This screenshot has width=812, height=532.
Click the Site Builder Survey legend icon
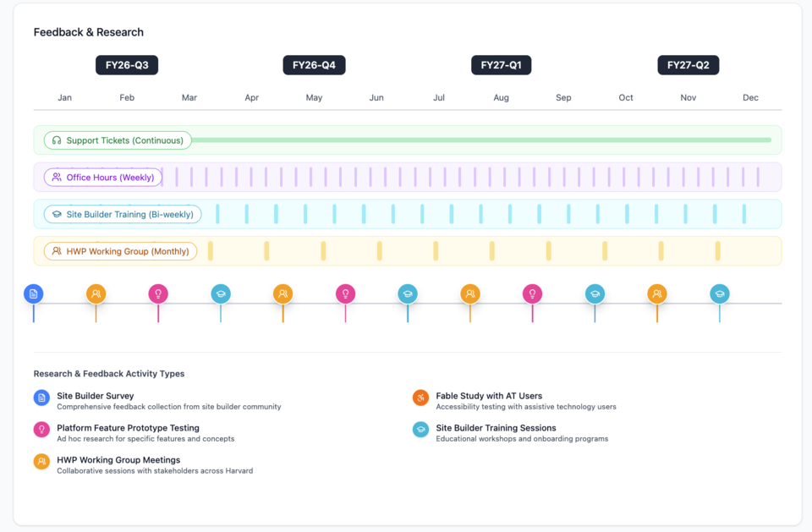[41, 398]
